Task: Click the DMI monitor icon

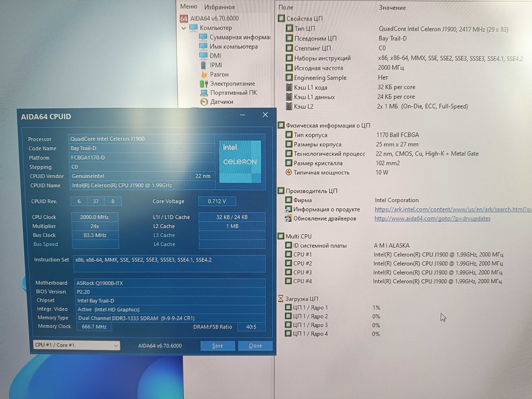Action: point(203,56)
